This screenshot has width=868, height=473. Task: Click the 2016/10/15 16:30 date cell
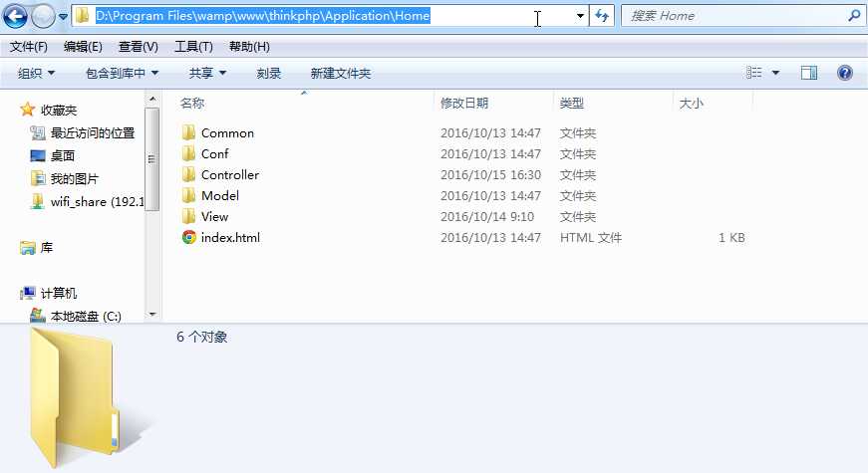tap(490, 175)
